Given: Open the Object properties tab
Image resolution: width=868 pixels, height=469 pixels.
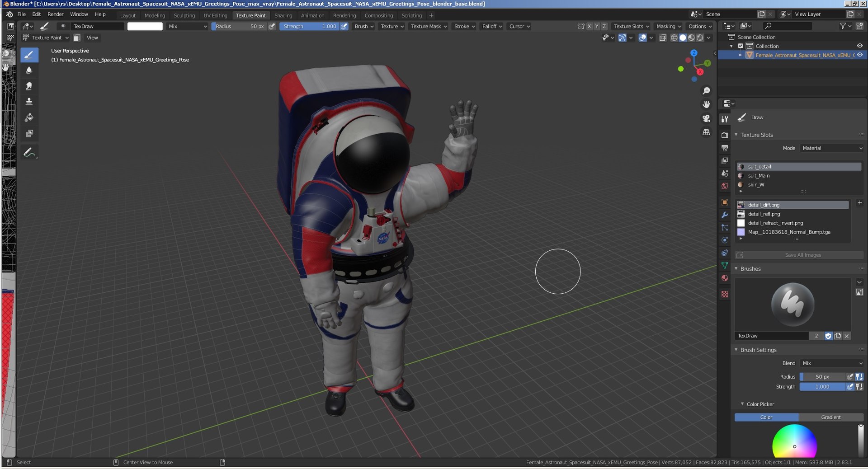Looking at the screenshot, I should [x=725, y=202].
